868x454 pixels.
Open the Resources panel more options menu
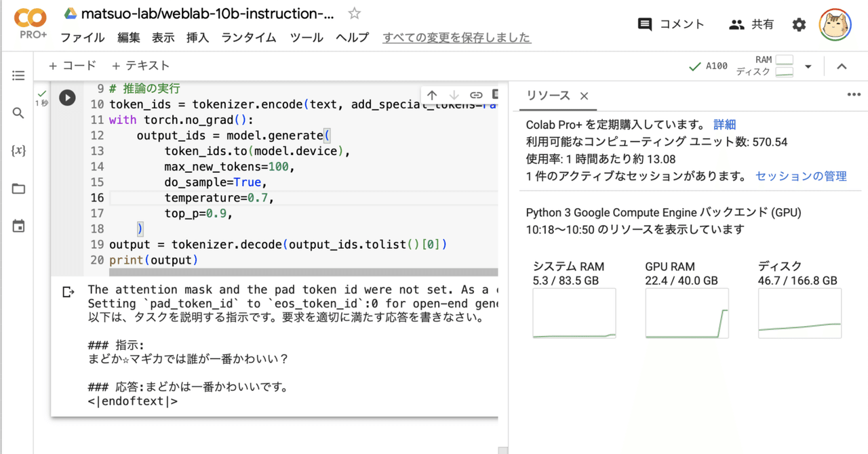(x=854, y=95)
